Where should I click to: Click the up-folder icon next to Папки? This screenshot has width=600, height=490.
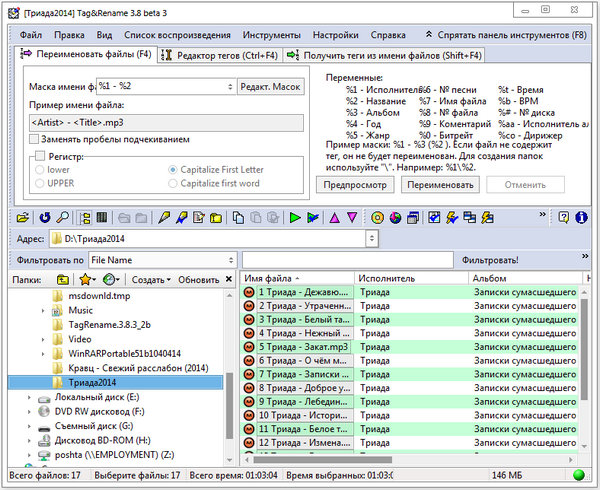tap(63, 280)
